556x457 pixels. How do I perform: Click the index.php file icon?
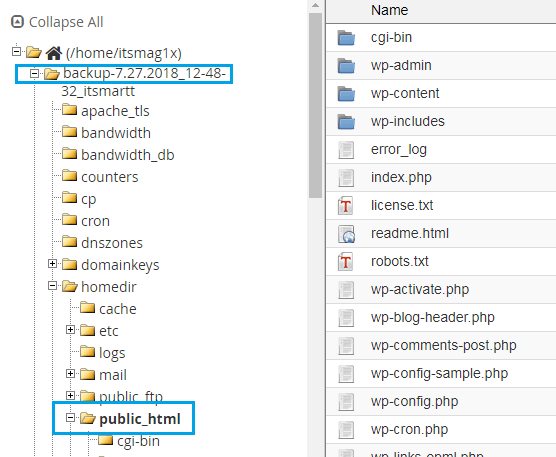(x=346, y=178)
